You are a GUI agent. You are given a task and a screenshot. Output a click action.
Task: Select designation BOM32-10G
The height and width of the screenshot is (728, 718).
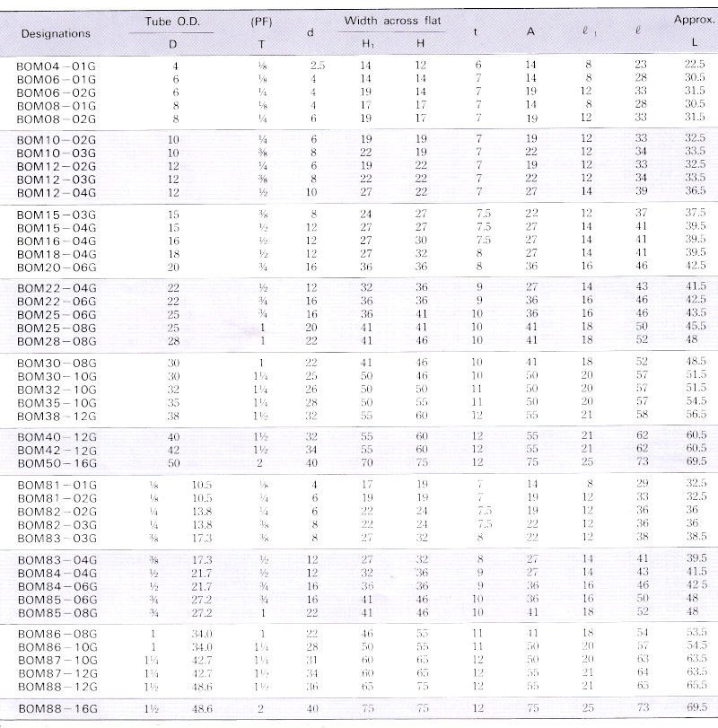coord(57,390)
